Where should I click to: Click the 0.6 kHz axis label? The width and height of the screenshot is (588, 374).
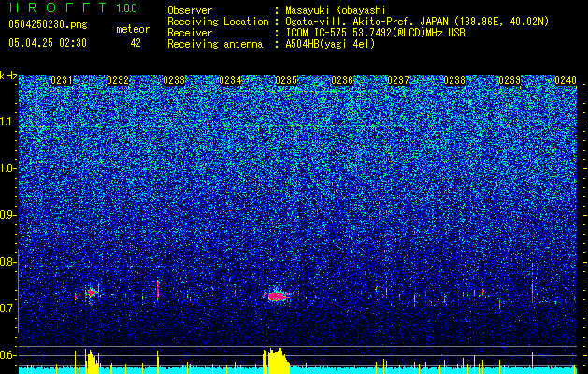click(8, 355)
